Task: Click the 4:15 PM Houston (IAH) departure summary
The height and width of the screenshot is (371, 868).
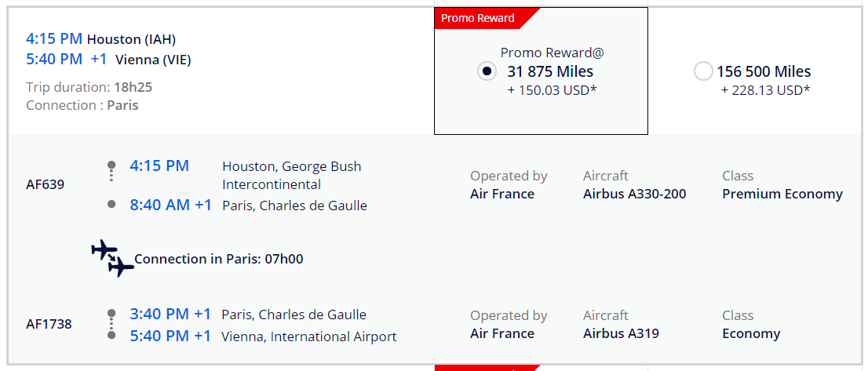Action: coord(101,38)
